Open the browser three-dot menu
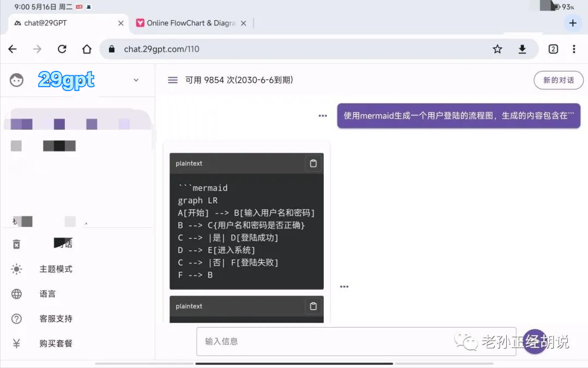Viewport: 588px width, 368px height. coord(574,49)
